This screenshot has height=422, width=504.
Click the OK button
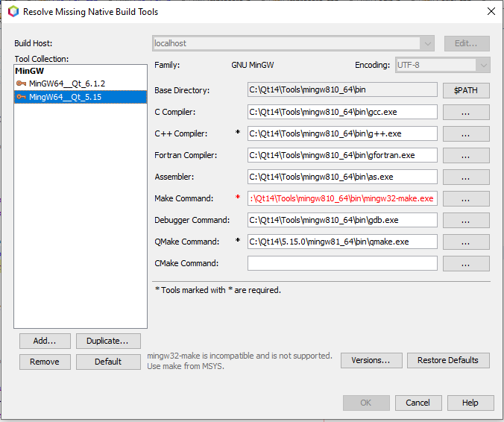(366, 403)
